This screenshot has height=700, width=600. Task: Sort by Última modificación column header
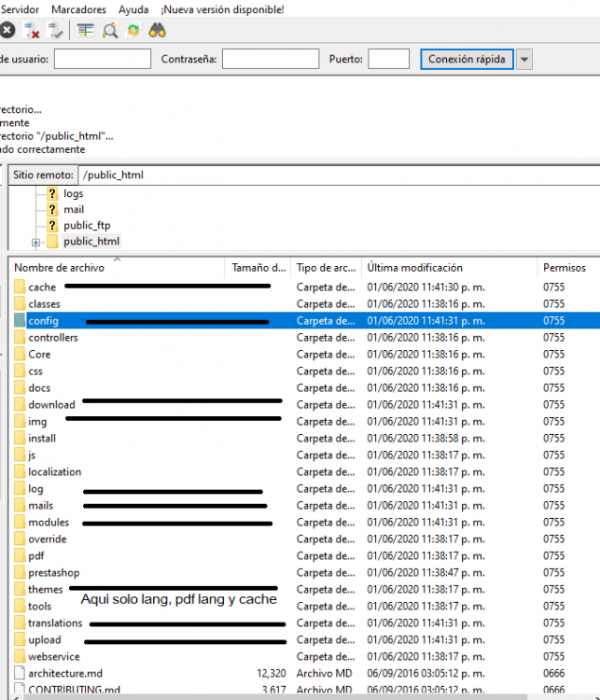click(414, 268)
